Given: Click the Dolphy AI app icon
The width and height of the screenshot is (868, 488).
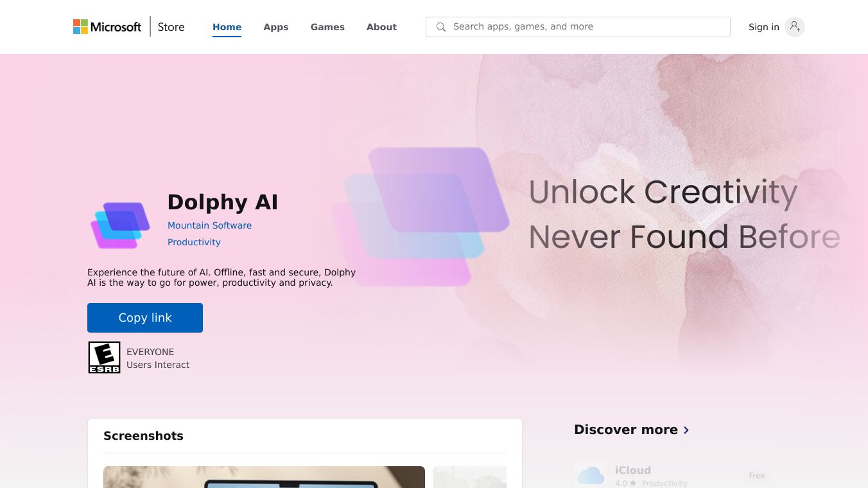Looking at the screenshot, I should [121, 225].
